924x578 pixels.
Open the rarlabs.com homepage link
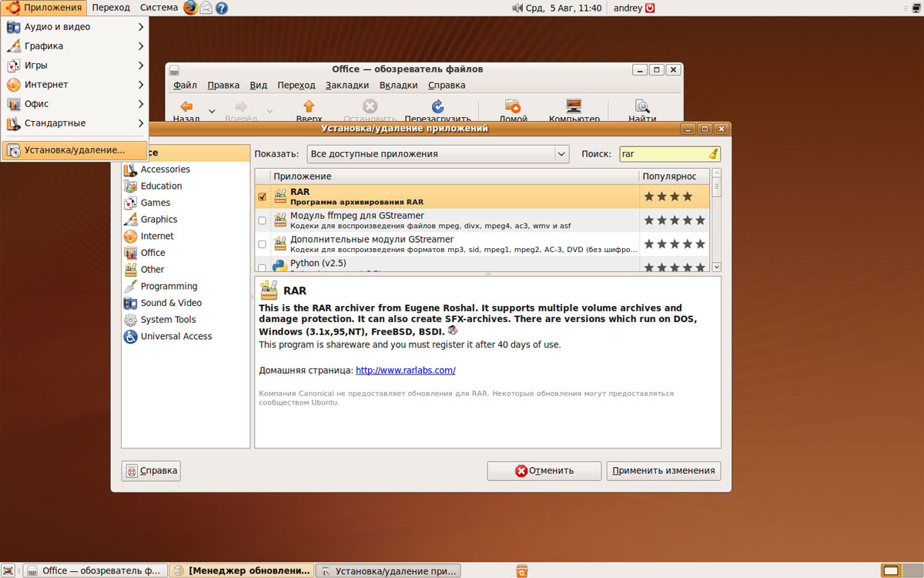coord(405,370)
